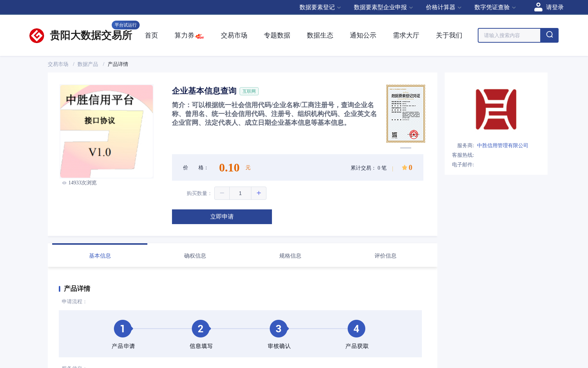This screenshot has height=368, width=588.
Task: Click the star favorite icon
Action: click(404, 167)
